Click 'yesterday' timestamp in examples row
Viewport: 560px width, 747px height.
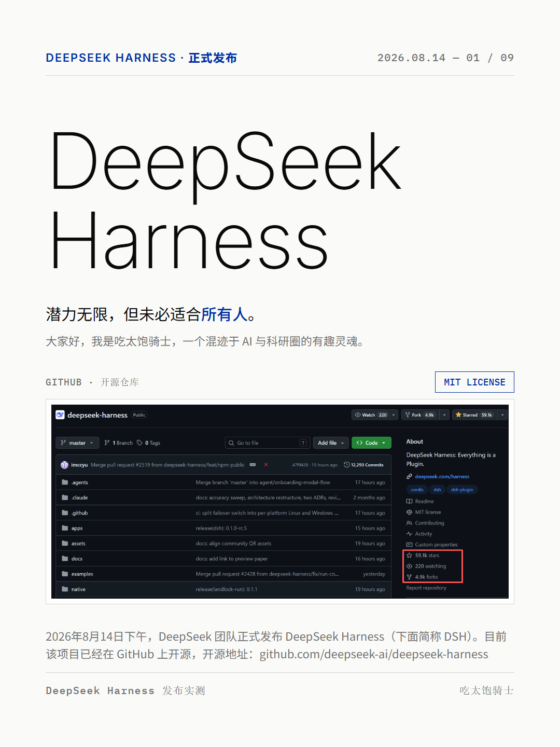pos(374,574)
